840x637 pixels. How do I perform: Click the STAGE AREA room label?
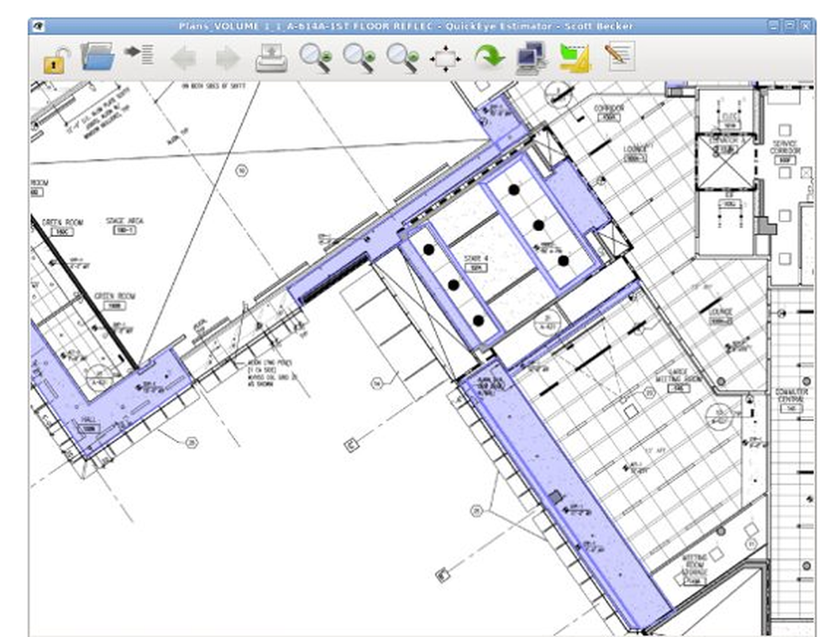(x=124, y=221)
